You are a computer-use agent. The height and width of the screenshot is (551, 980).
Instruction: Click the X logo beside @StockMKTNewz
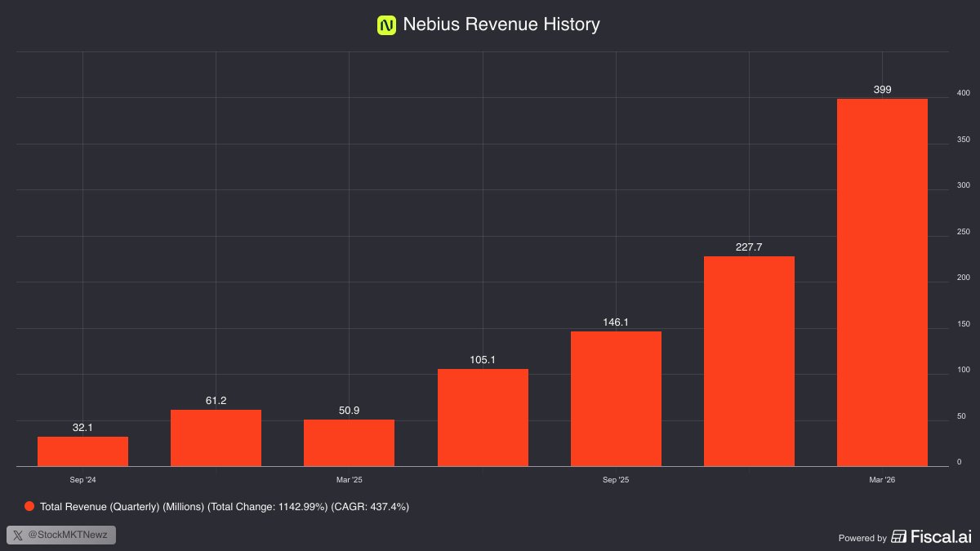click(x=18, y=535)
